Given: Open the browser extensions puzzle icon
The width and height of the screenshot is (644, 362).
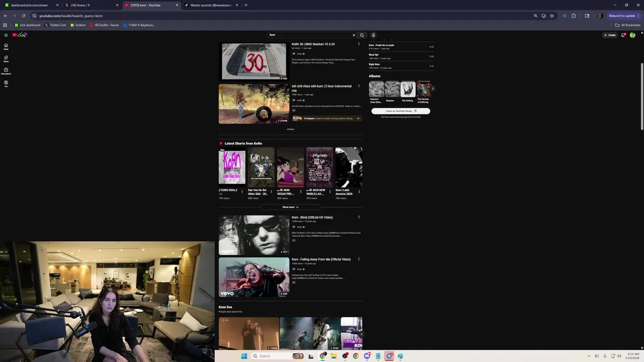Looking at the screenshot, I should [574, 16].
